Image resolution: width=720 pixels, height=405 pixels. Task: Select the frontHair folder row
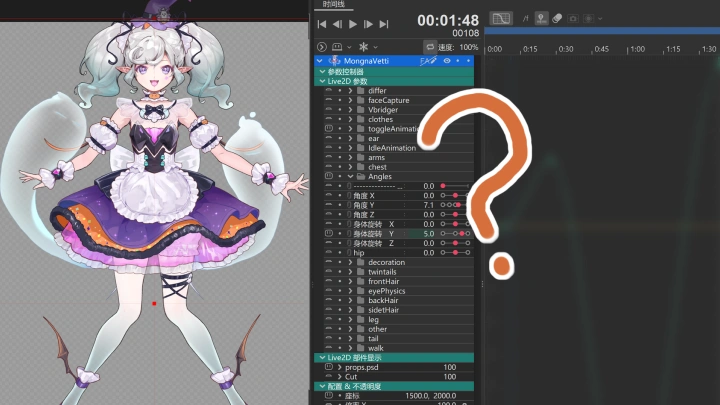(x=399, y=281)
